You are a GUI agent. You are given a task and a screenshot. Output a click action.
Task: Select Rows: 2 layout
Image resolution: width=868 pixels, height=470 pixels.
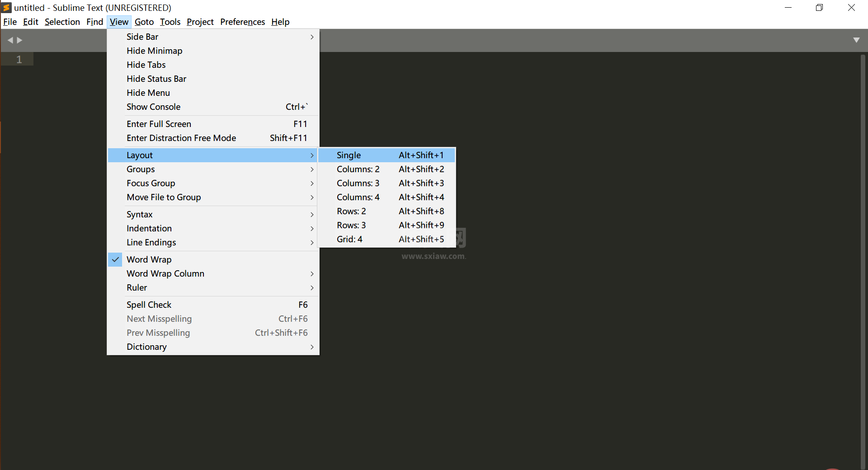[x=387, y=211]
